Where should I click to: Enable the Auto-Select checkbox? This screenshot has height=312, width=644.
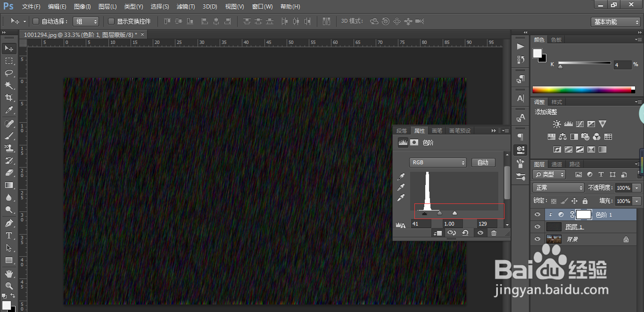(x=36, y=21)
